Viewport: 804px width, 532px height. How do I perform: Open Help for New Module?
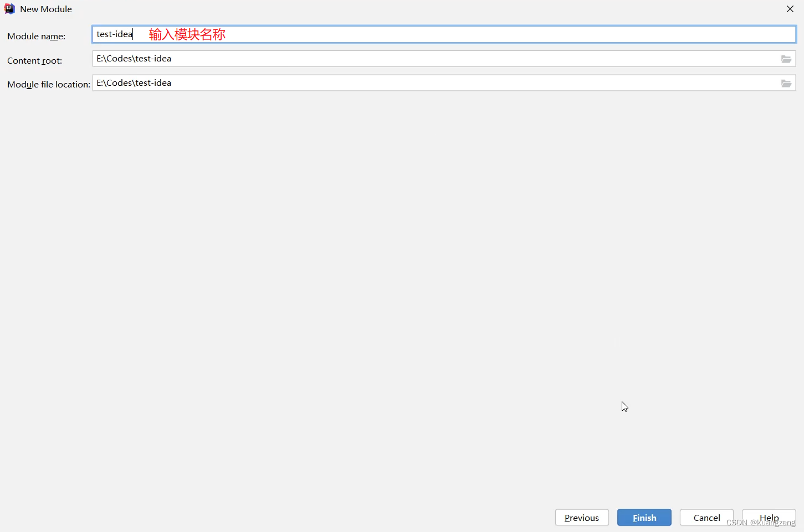coord(769,518)
